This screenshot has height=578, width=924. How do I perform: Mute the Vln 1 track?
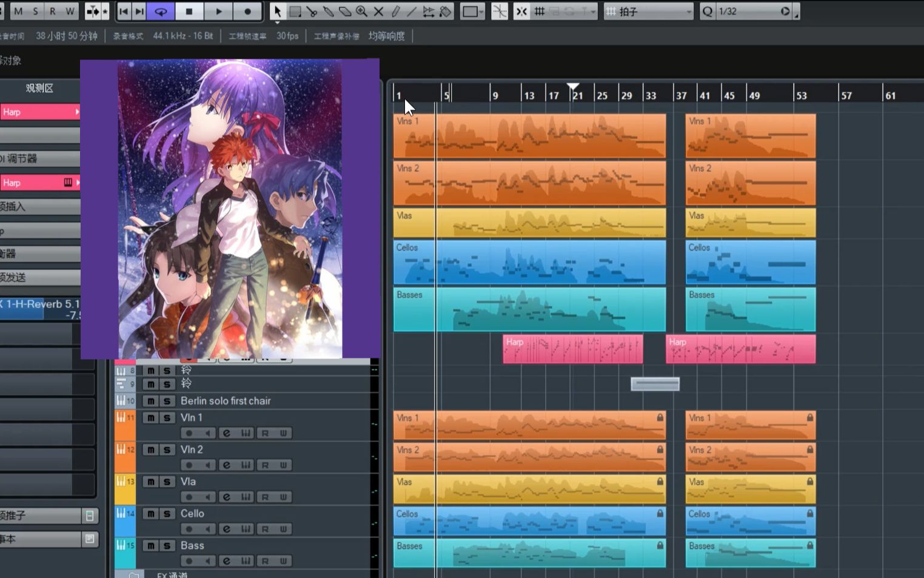click(150, 418)
